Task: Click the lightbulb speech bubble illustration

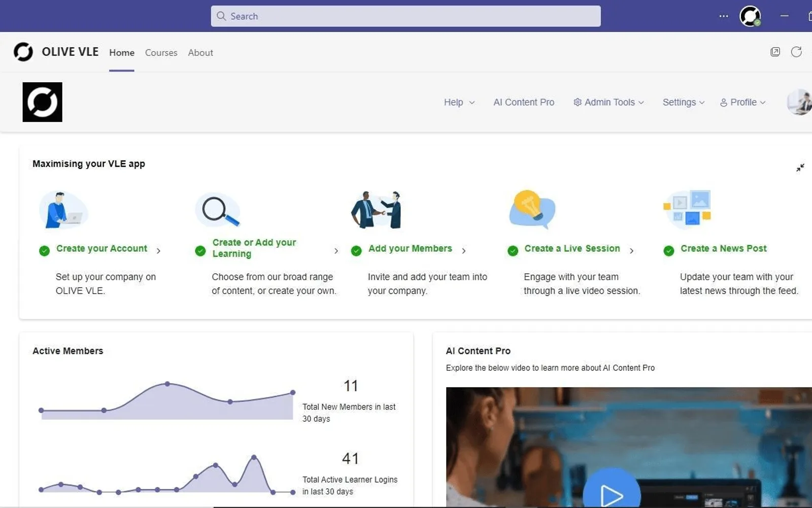Action: (x=532, y=209)
